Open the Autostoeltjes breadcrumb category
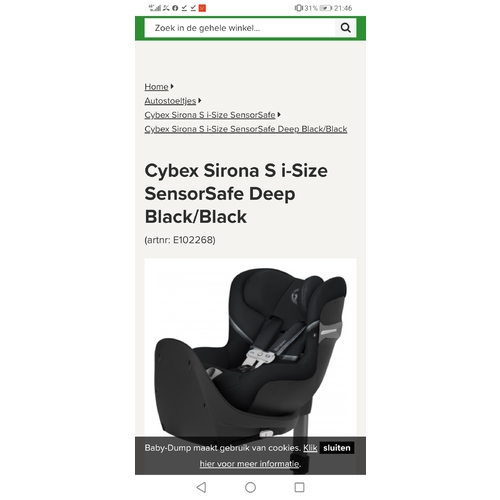Image resolution: width=500 pixels, height=500 pixels. coord(170,101)
